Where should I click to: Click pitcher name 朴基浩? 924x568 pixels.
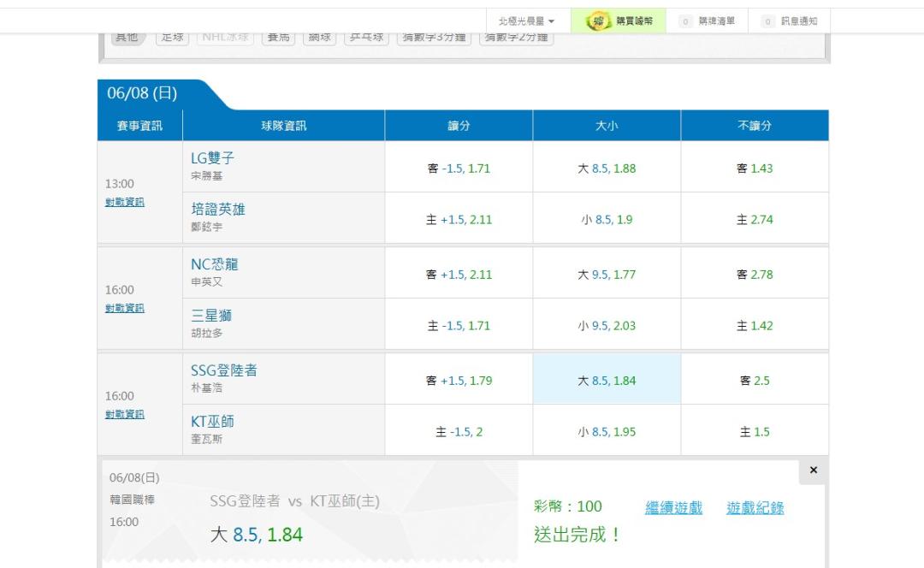[x=206, y=388]
